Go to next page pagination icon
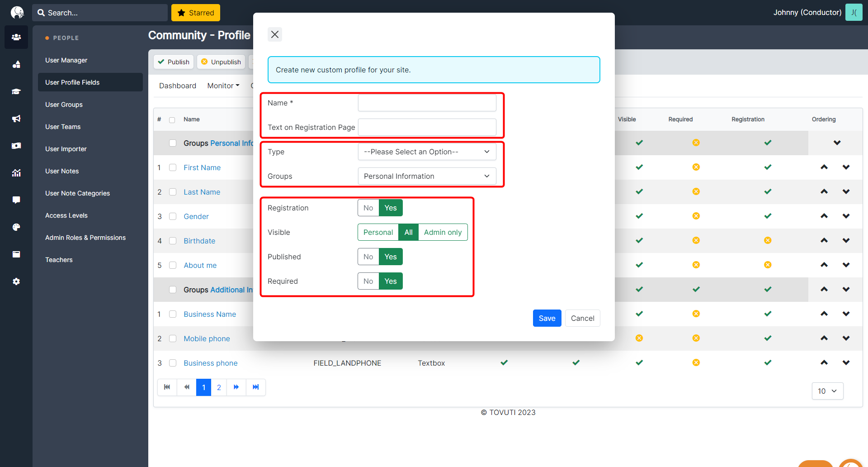The height and width of the screenshot is (467, 868). pos(236,387)
